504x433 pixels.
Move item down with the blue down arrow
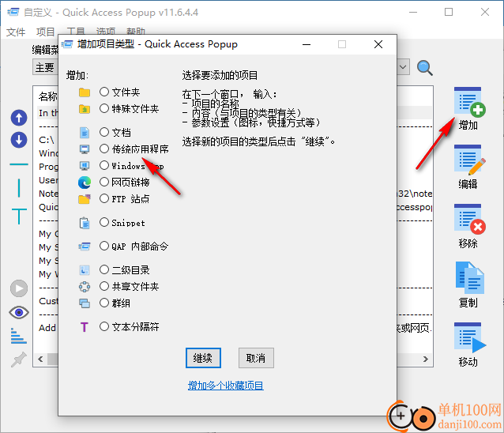click(19, 140)
